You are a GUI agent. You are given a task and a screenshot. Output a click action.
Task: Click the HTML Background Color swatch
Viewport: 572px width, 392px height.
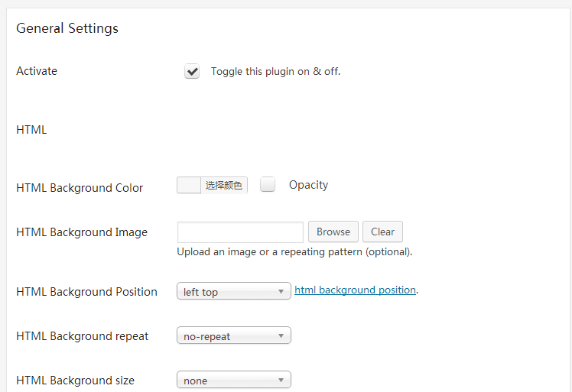[x=189, y=186]
